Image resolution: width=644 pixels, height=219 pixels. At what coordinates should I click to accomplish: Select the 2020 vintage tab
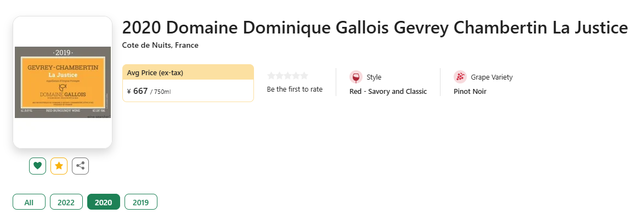click(x=104, y=202)
